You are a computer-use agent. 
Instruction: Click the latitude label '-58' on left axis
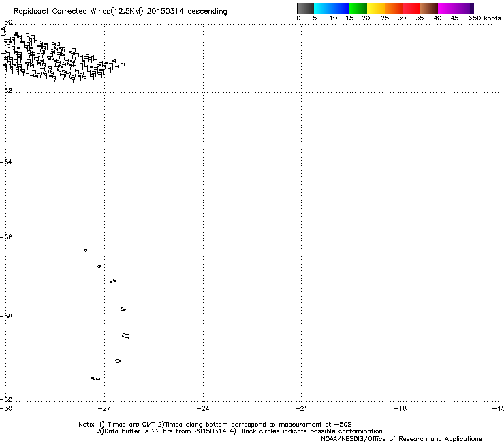[6, 316]
